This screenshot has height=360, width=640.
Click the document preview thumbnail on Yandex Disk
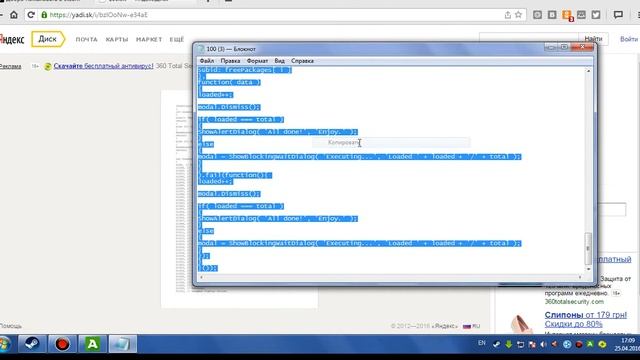coord(239,199)
